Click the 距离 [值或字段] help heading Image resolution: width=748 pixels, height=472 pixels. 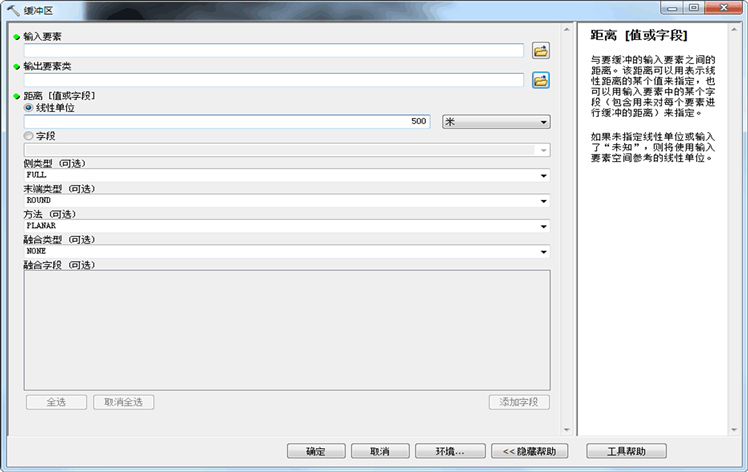(639, 35)
